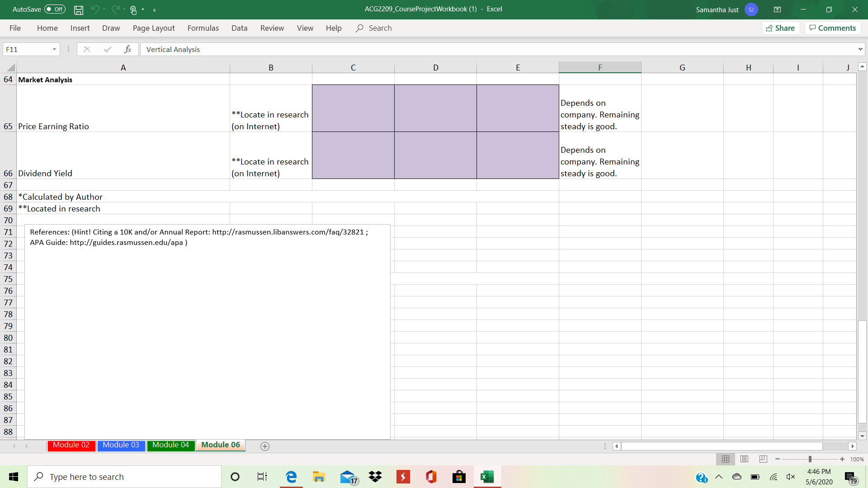Switch to Page Break Preview icon

[763, 459]
